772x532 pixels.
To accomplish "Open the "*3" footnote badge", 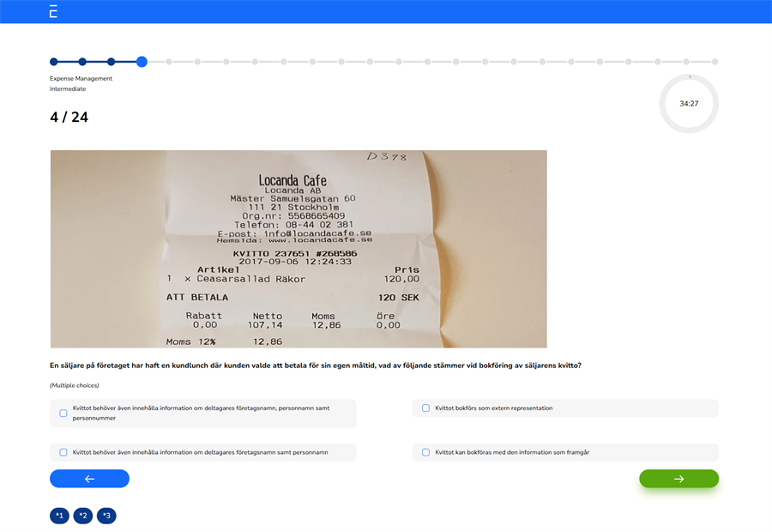I will click(x=106, y=516).
